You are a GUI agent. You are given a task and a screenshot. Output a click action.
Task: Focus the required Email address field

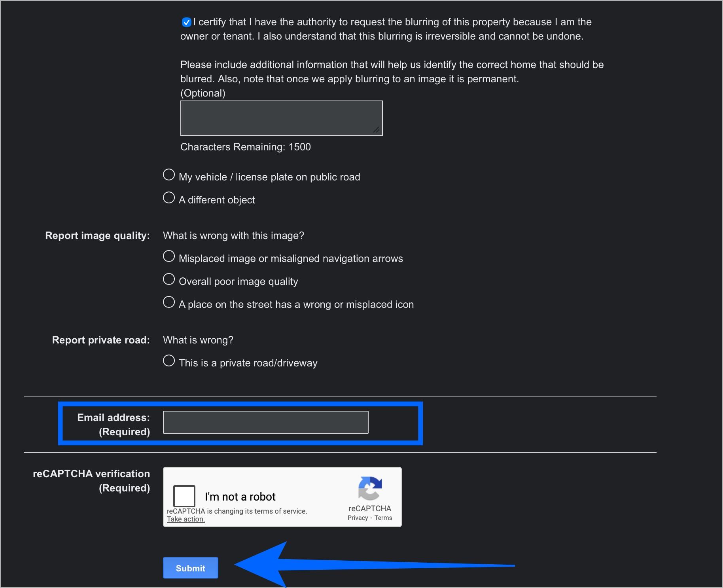265,422
